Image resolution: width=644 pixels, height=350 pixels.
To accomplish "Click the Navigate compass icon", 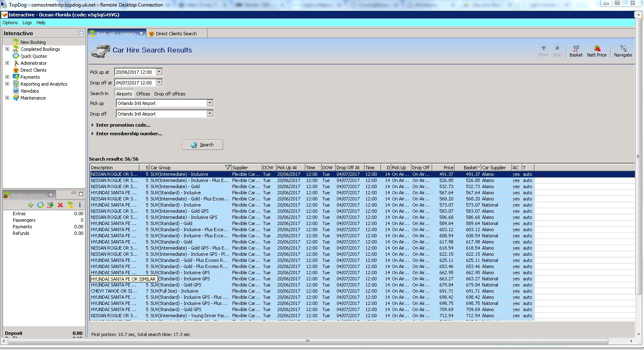I will [x=623, y=51].
